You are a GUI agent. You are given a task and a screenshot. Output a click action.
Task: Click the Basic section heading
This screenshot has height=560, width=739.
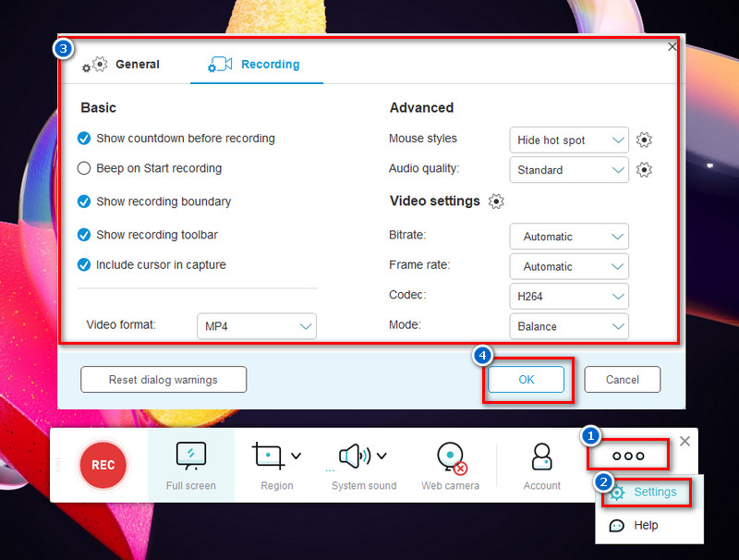[x=99, y=107]
